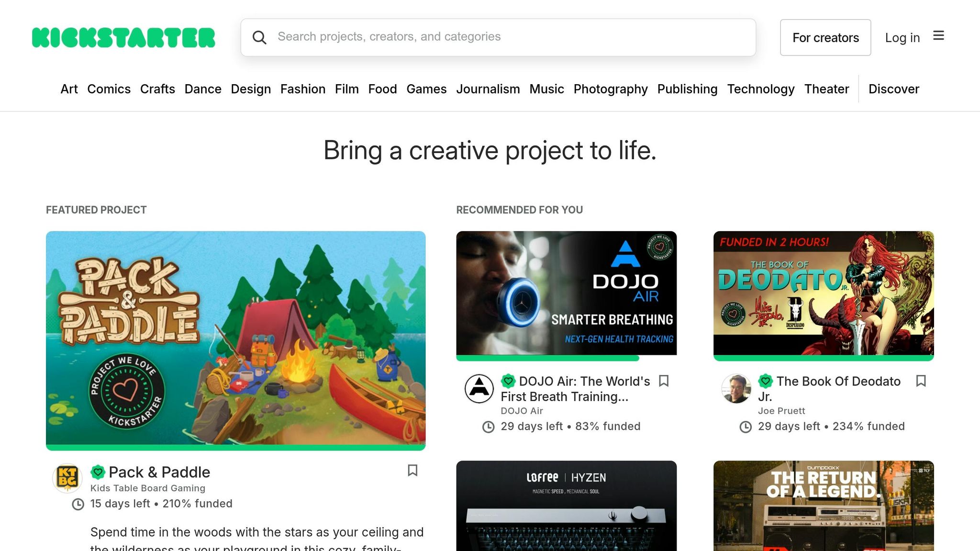980x551 pixels.
Task: Open the Comics category
Action: point(109,89)
